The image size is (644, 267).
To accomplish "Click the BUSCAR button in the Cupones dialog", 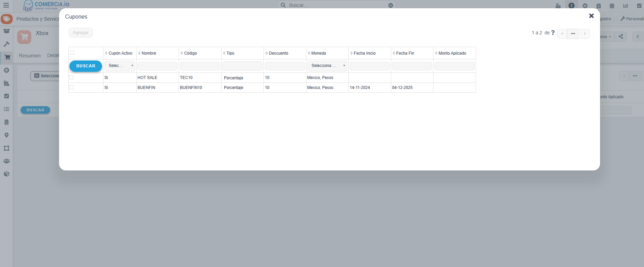I will (x=86, y=66).
